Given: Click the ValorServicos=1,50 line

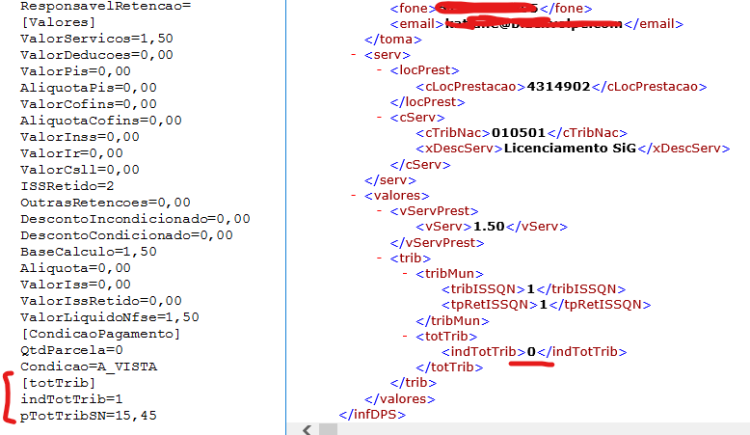Looking at the screenshot, I should 97,38.
